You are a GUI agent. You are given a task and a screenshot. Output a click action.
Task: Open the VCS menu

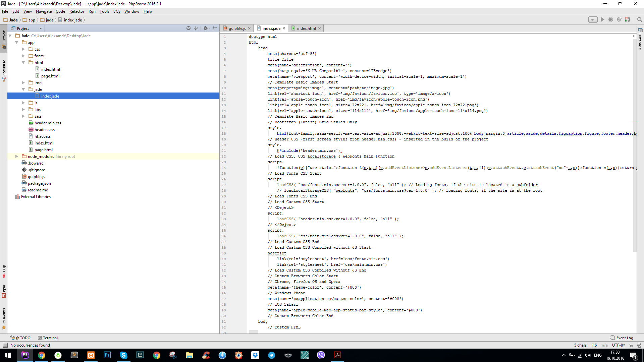tap(117, 11)
